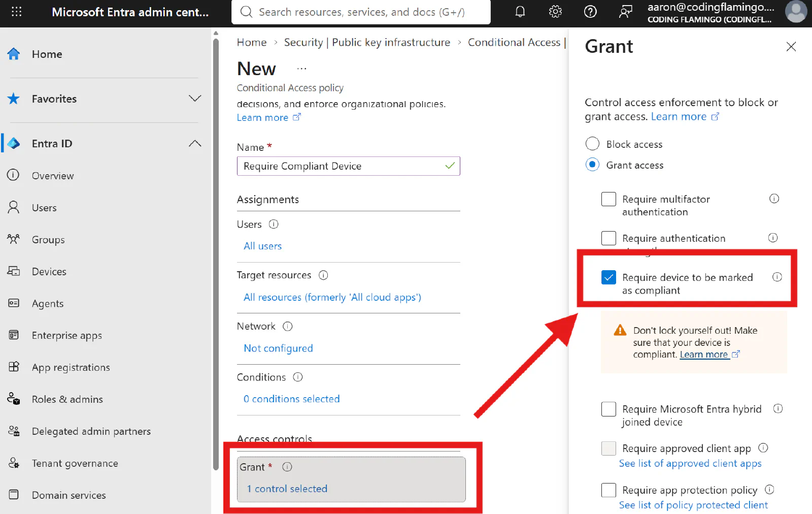Expand the Favorites section chevron
This screenshot has height=514, width=812.
(195, 99)
